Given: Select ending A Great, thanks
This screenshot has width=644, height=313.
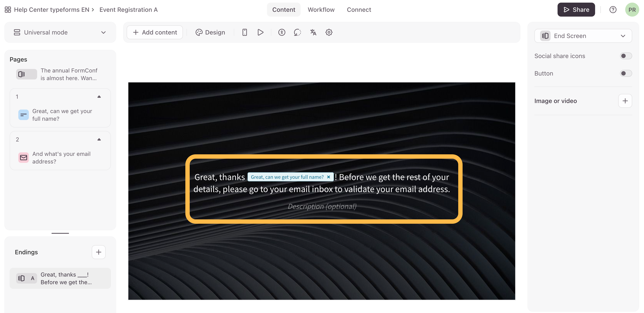Looking at the screenshot, I should tap(60, 278).
